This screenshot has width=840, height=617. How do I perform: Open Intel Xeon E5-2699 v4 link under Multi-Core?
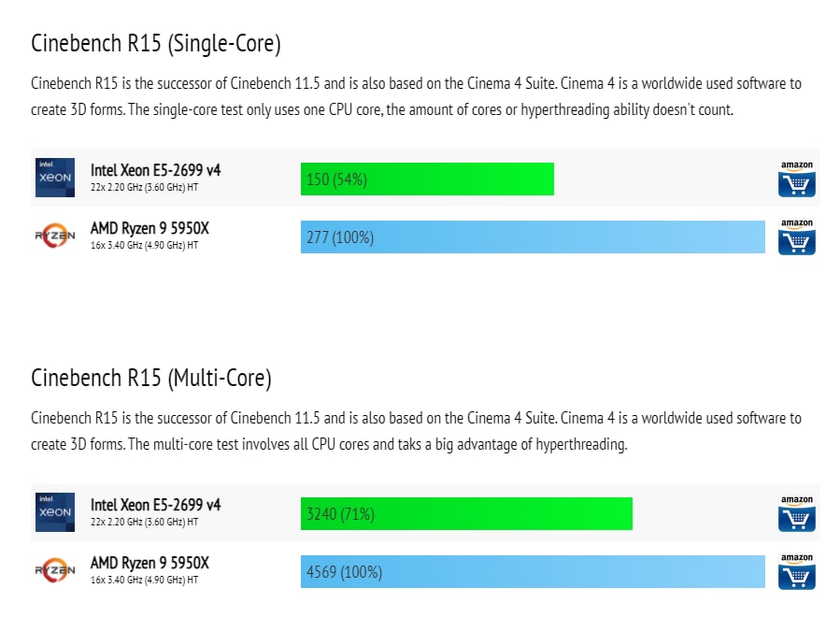(155, 505)
